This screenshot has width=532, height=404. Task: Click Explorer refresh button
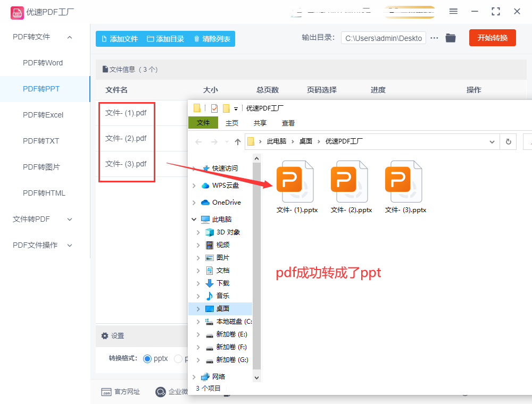[x=508, y=142]
